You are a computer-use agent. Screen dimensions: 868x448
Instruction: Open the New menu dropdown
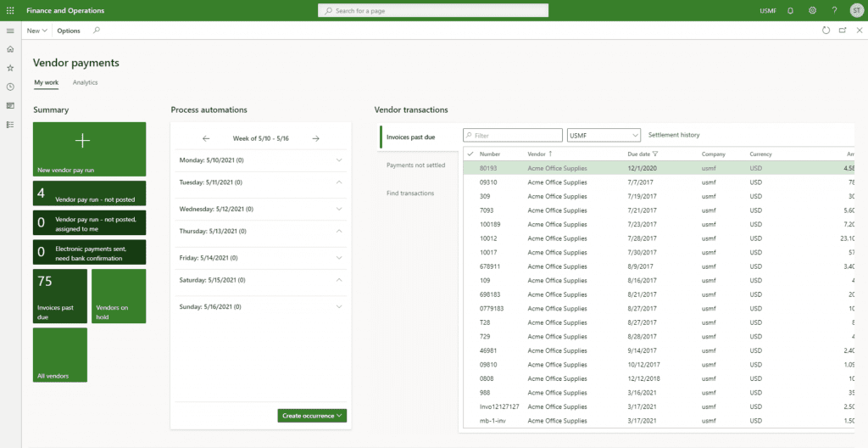tap(37, 31)
